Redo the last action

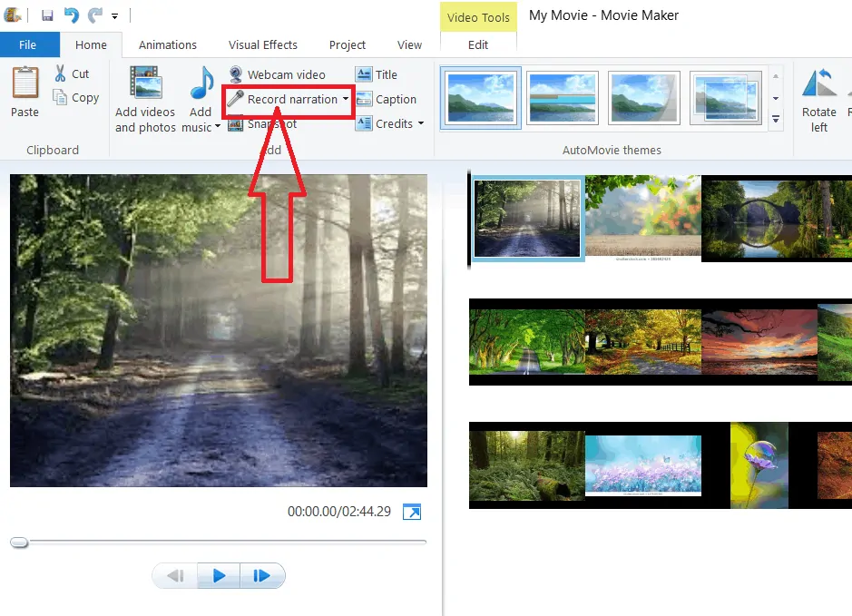[95, 15]
